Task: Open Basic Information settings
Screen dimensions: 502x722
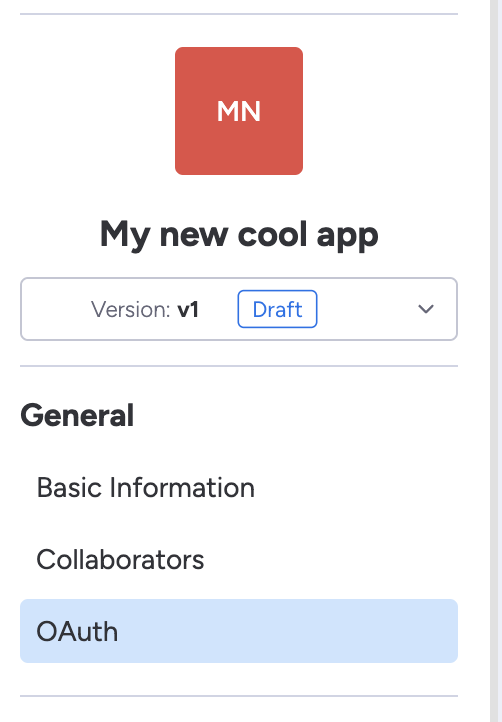Action: [x=239, y=488]
